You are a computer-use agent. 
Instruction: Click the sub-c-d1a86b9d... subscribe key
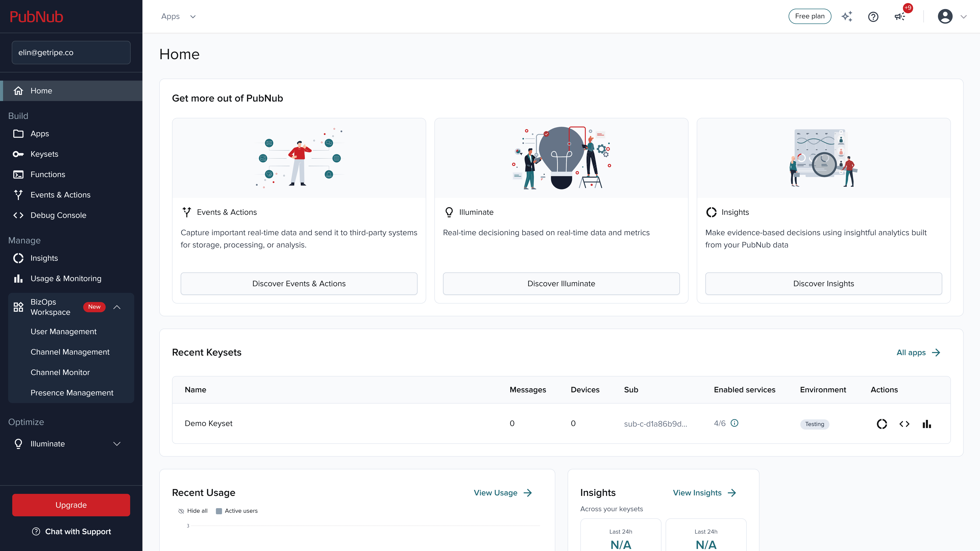tap(656, 424)
